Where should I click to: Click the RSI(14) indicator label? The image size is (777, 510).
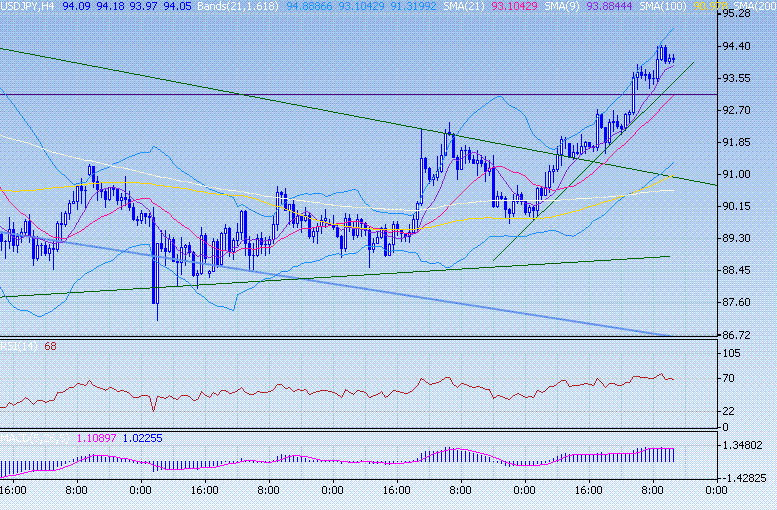(18, 347)
